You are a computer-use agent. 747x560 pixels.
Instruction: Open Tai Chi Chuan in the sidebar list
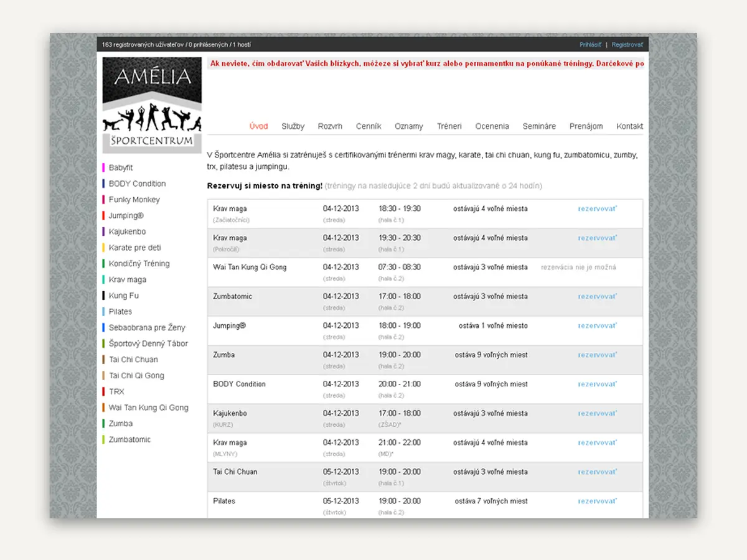[x=133, y=360]
